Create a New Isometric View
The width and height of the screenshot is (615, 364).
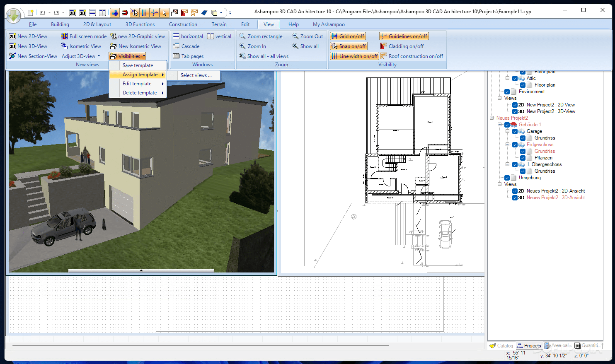136,46
